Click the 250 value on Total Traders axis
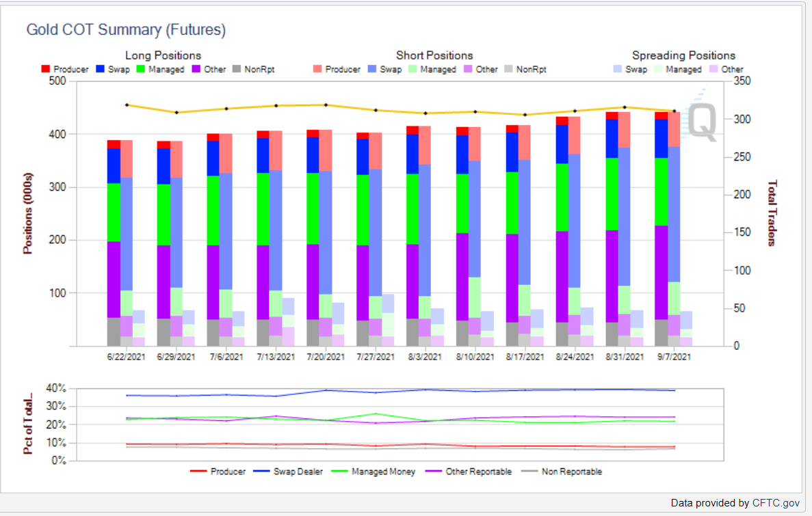 point(742,157)
